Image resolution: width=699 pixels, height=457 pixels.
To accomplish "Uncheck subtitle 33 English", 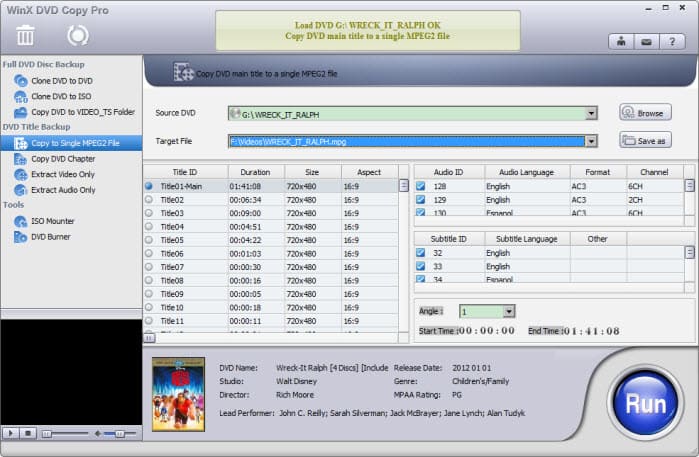I will 420,266.
